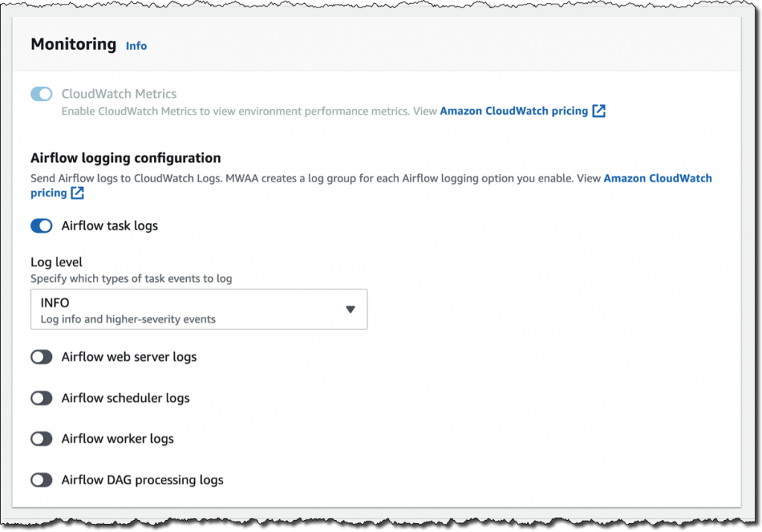The width and height of the screenshot is (762, 532).
Task: Enable Airflow web server logs
Action: (42, 357)
